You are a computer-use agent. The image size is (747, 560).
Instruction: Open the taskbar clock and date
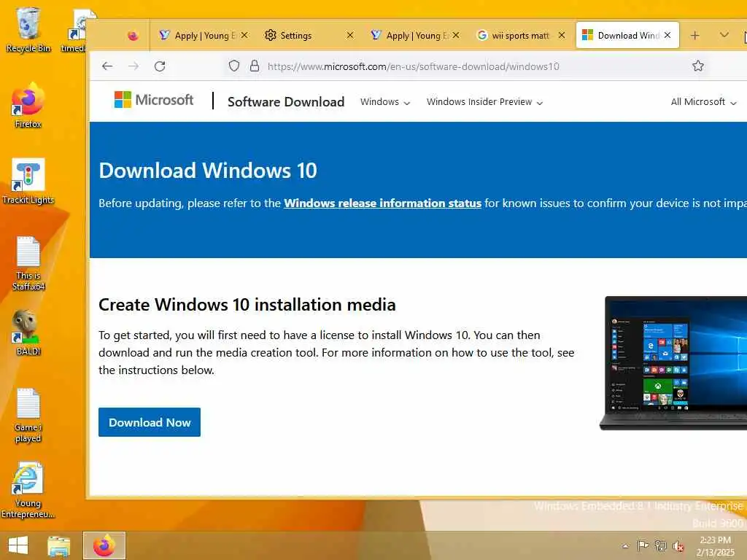click(716, 546)
